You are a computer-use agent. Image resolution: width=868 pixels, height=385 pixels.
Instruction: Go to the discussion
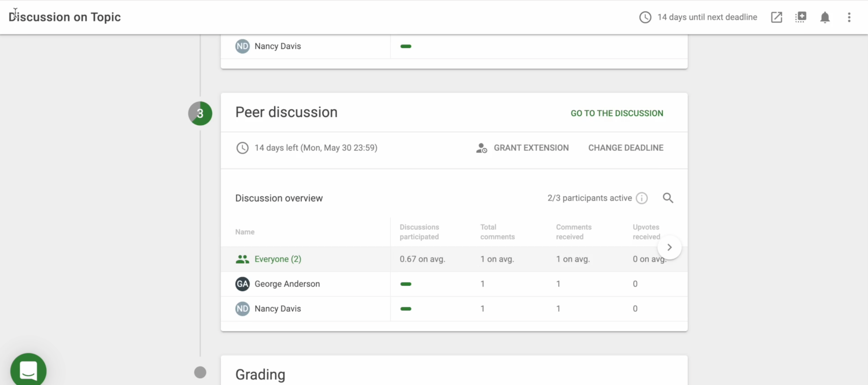click(x=617, y=113)
